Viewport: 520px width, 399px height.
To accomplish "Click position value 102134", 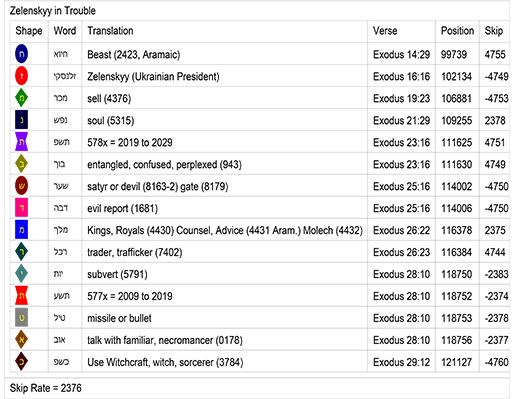I will click(x=457, y=76).
